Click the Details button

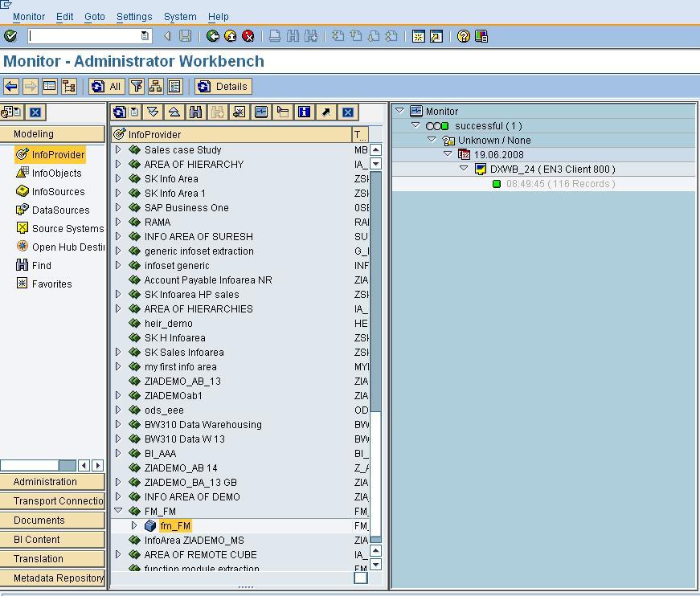[x=223, y=87]
